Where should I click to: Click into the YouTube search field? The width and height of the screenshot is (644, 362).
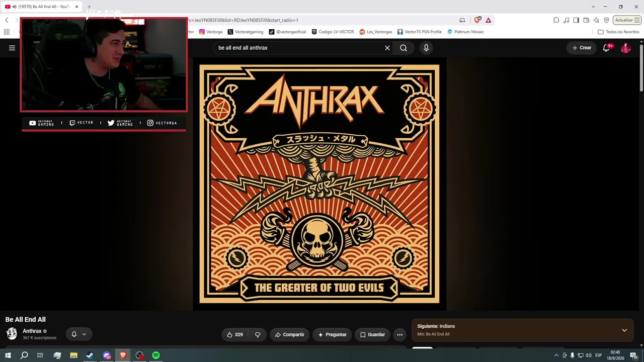[299, 48]
